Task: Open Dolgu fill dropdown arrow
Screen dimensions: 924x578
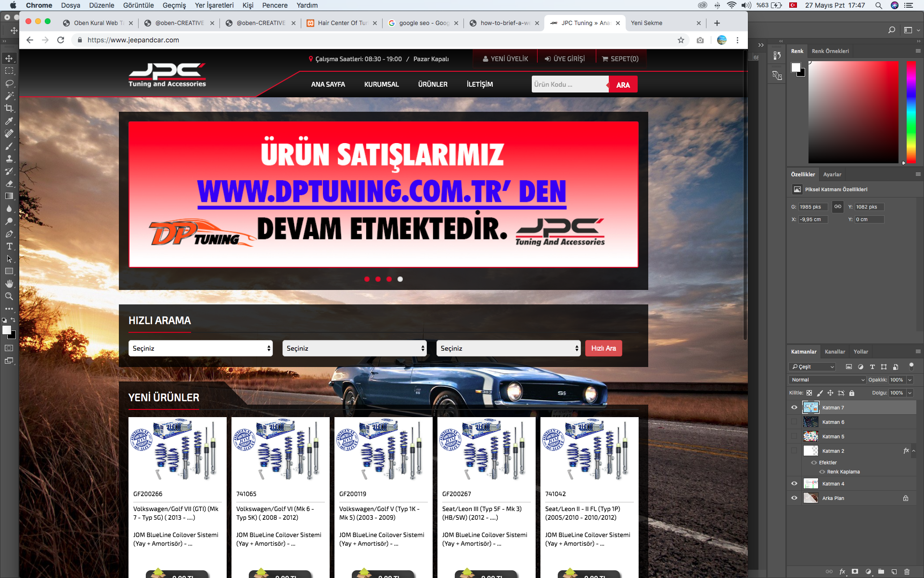Action: (x=910, y=393)
